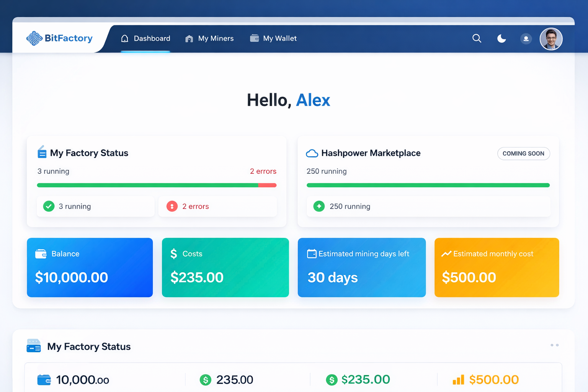The height and width of the screenshot is (392, 588).
Task: Click the green check 3 running icon
Action: 49,206
